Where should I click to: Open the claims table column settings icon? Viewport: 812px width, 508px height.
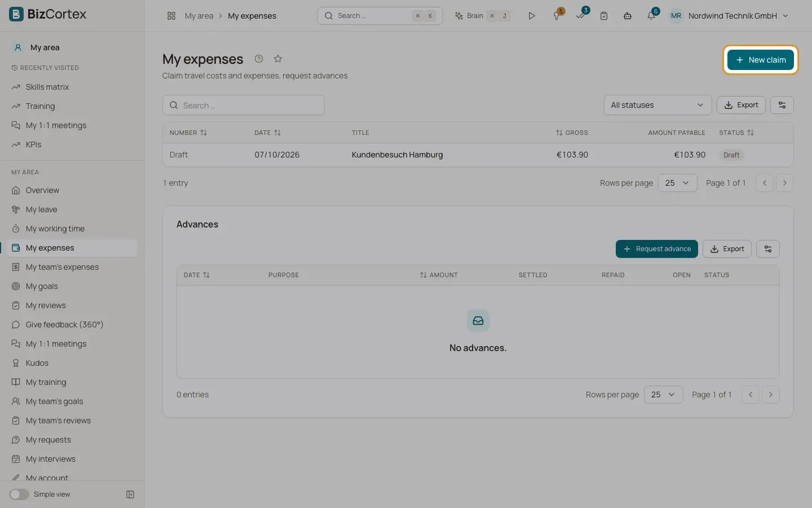pos(782,105)
